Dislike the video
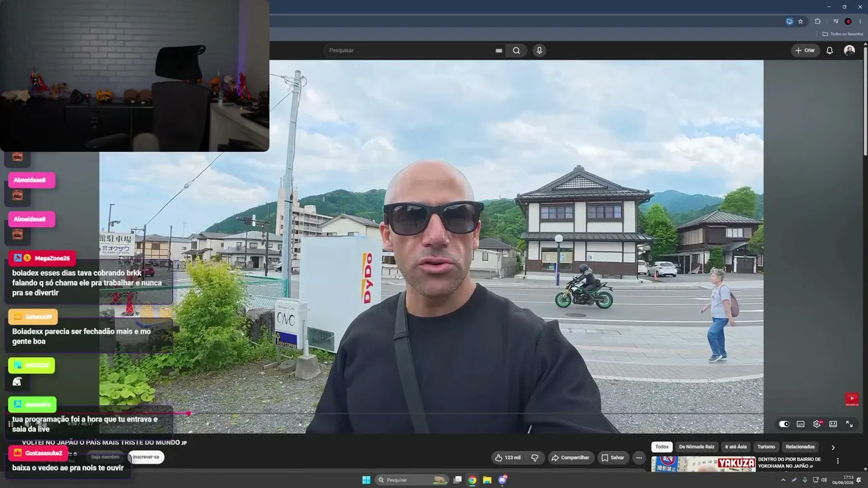The image size is (868, 488). tap(534, 457)
